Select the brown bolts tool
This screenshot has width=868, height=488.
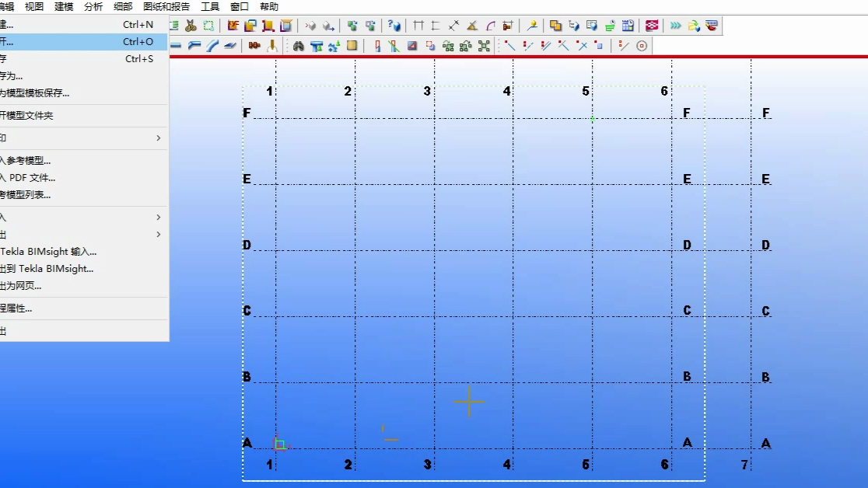254,45
